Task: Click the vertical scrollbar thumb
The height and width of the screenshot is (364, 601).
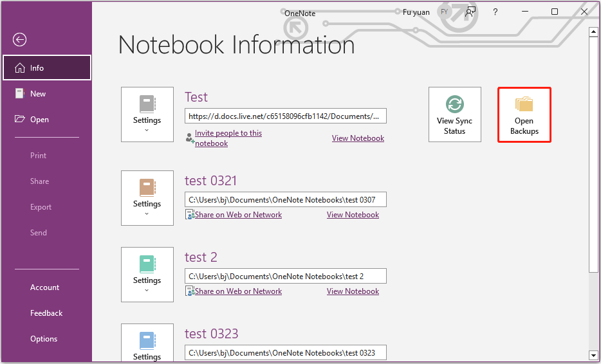Action: [593, 155]
